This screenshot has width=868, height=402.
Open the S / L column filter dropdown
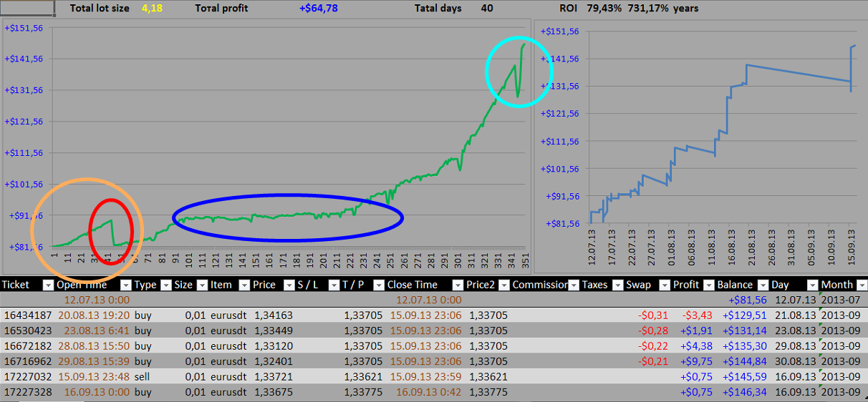(333, 285)
